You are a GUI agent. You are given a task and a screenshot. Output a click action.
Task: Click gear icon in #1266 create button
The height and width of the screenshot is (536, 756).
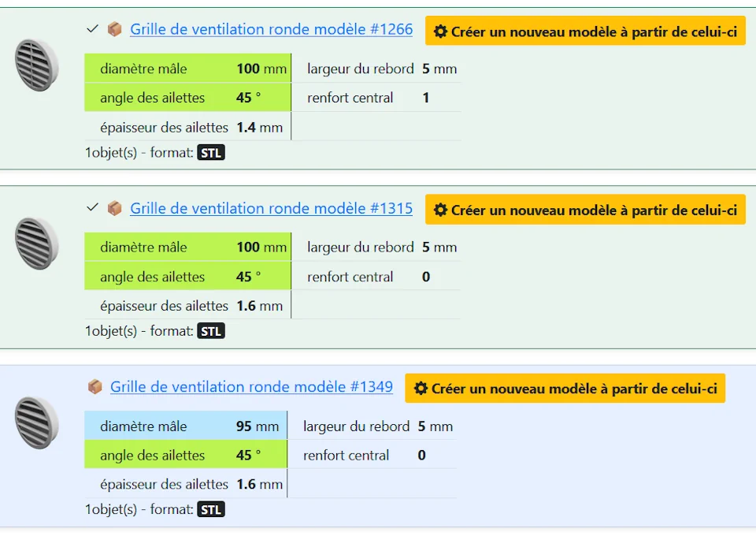440,32
